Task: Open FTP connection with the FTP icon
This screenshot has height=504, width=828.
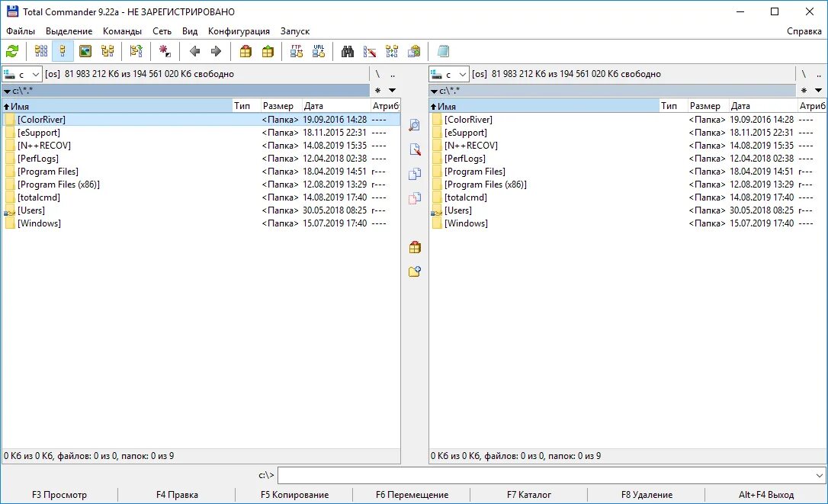Action: (297, 51)
